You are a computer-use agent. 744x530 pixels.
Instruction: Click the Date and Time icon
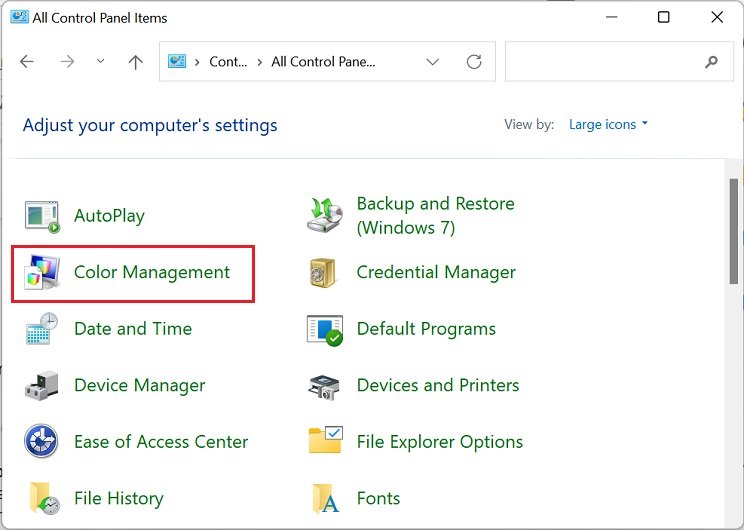[42, 329]
